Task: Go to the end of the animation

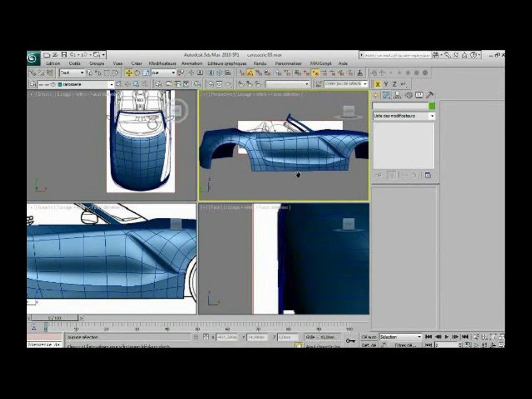Action: [465, 336]
